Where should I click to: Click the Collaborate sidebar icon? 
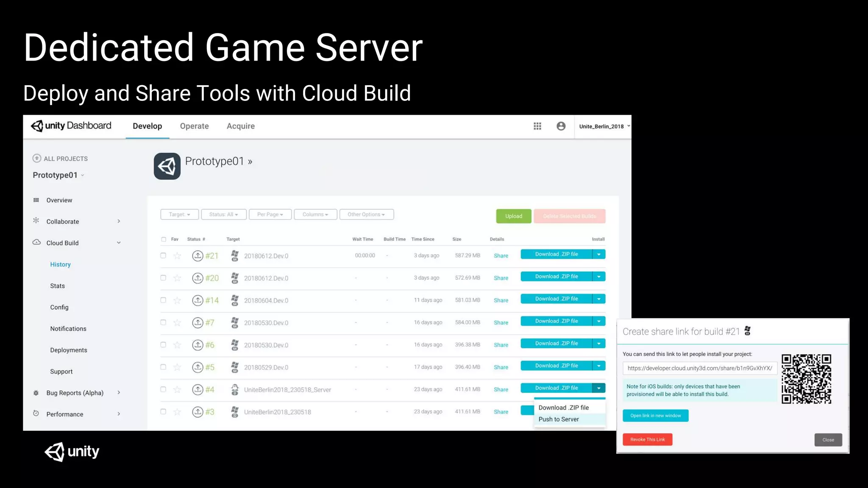[x=36, y=221]
